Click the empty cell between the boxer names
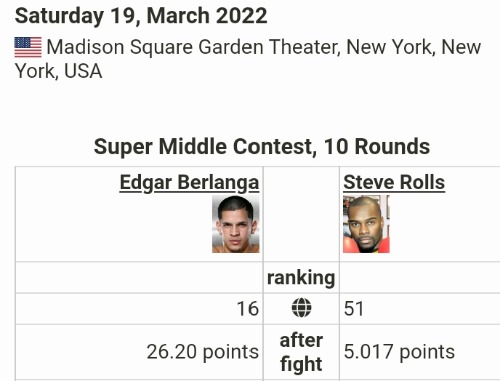This screenshot has width=500, height=381. point(301,214)
